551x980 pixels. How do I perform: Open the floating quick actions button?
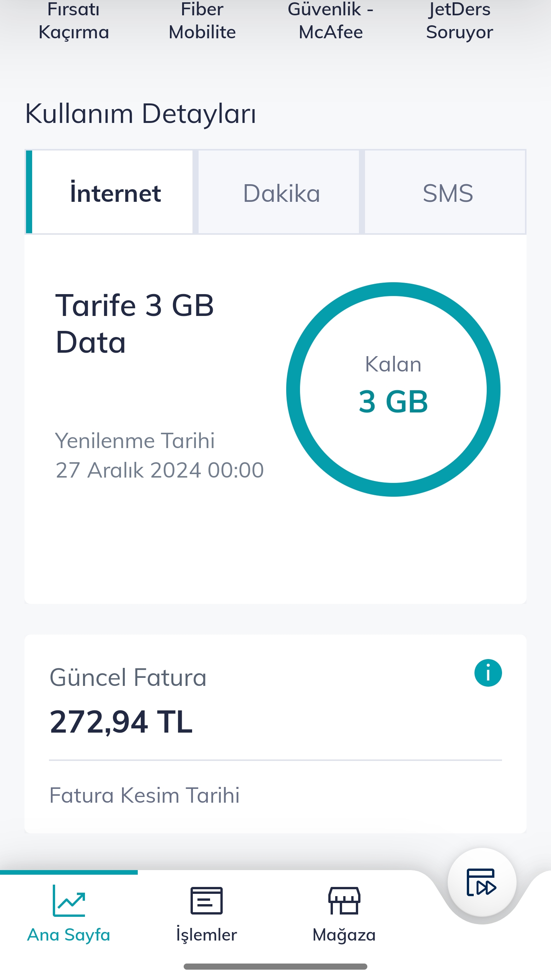(482, 882)
